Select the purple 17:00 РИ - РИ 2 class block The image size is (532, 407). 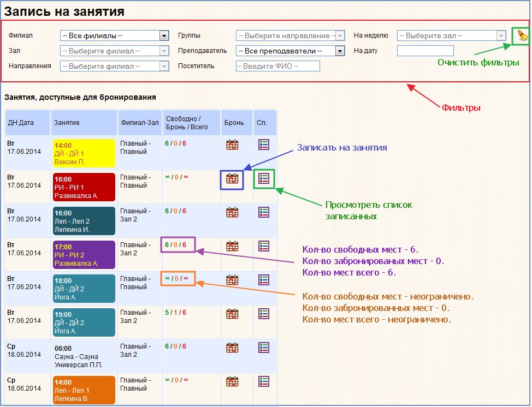pyautogui.click(x=84, y=255)
